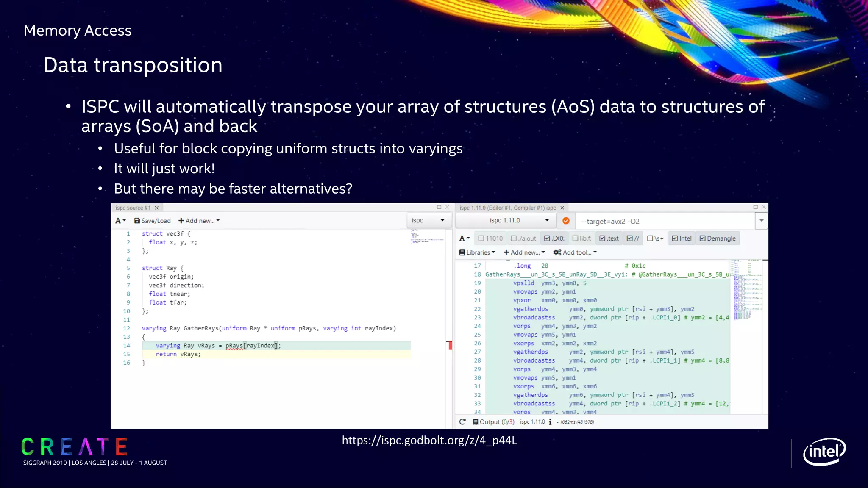Close the compiler output pane with X icon
Image resolution: width=868 pixels, height=488 pixels.
(764, 207)
